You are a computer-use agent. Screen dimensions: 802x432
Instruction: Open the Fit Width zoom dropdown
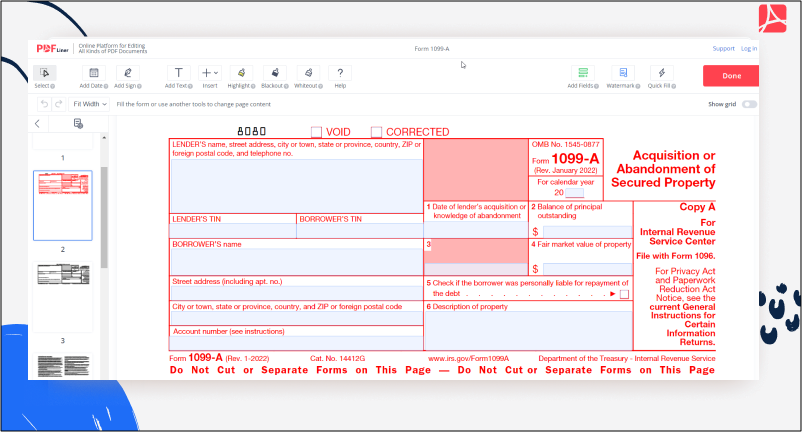(x=90, y=104)
